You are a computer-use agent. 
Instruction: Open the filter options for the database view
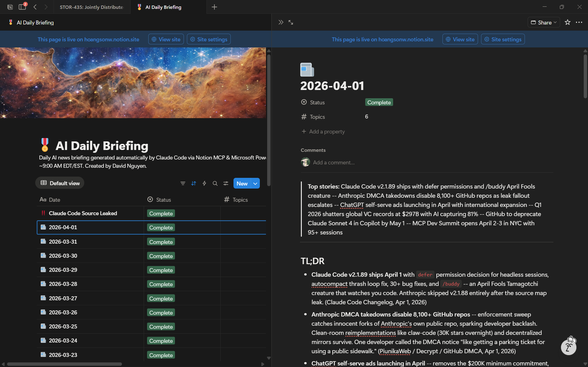coord(183,183)
